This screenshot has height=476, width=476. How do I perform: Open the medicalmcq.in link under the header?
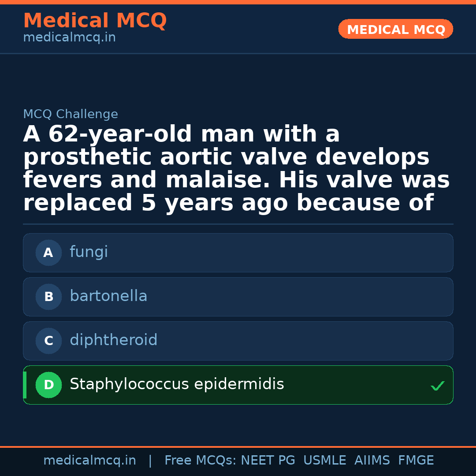69,38
